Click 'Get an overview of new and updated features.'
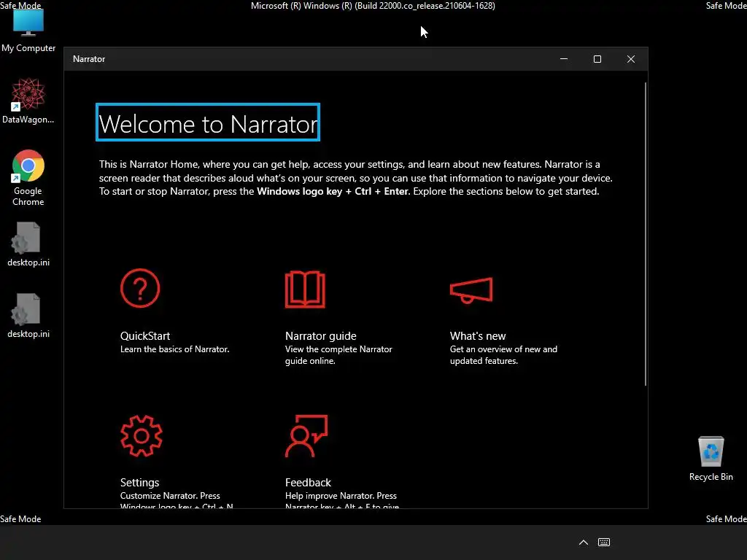 [x=503, y=355]
